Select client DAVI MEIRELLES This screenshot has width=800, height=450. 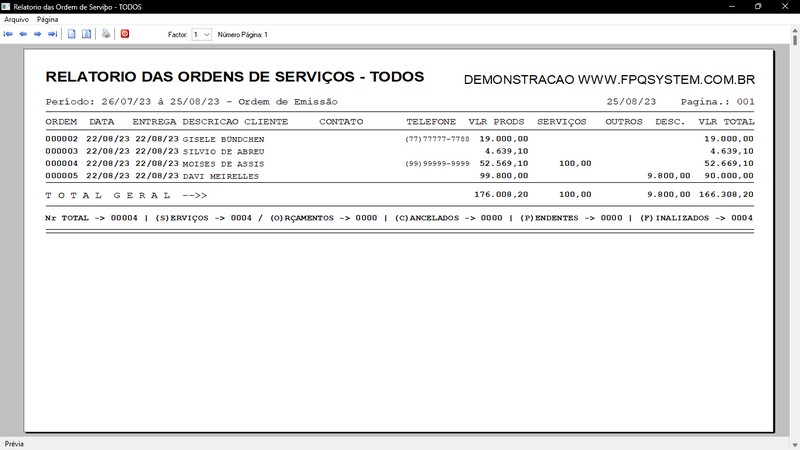click(220, 176)
